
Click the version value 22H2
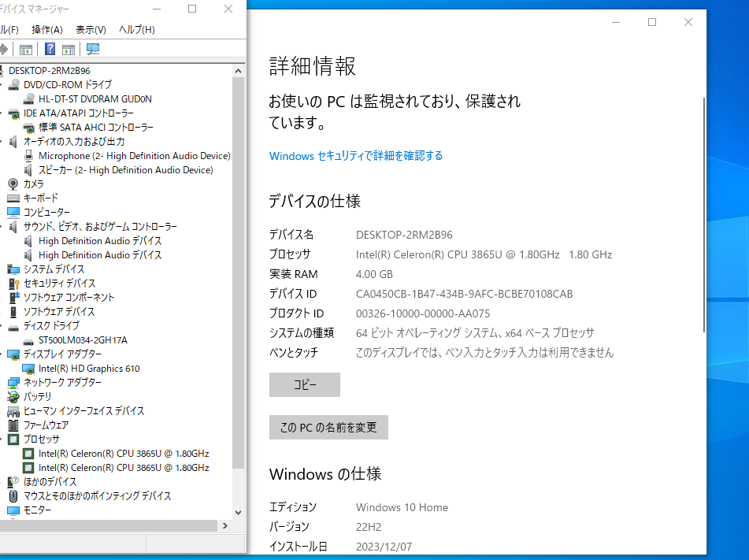369,527
